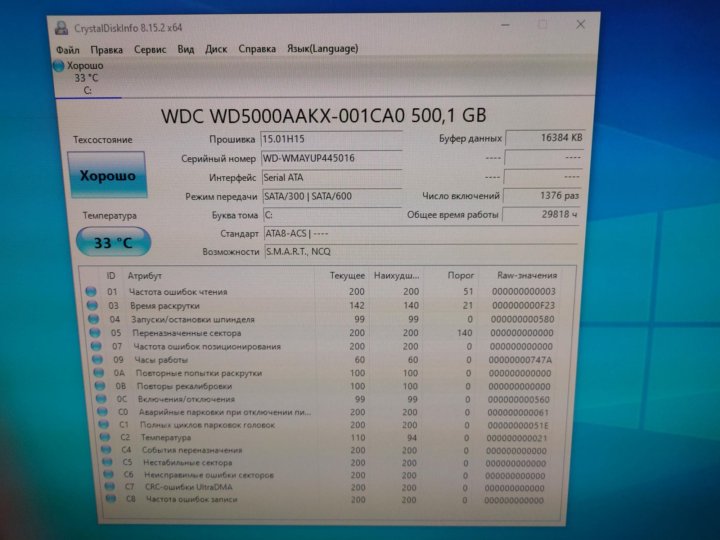Open the Язык(Language) menu

pyautogui.click(x=322, y=48)
